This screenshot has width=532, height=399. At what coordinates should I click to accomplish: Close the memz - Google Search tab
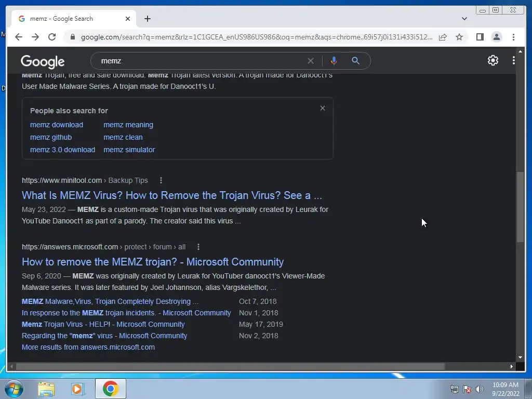(128, 19)
